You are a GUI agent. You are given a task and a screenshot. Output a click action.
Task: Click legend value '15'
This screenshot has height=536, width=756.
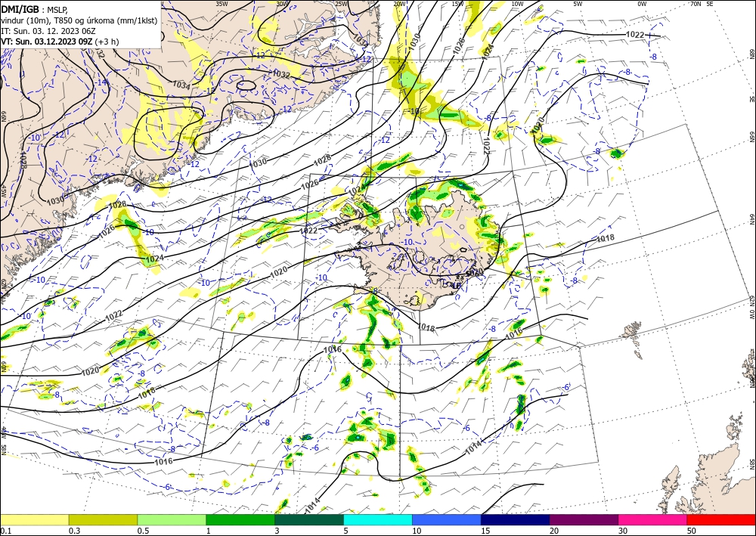point(485,531)
